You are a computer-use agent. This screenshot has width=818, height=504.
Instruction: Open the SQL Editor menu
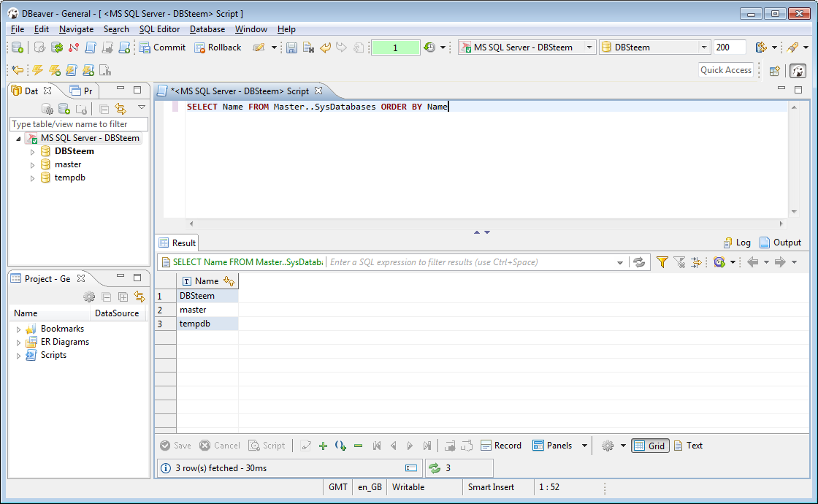coord(159,29)
